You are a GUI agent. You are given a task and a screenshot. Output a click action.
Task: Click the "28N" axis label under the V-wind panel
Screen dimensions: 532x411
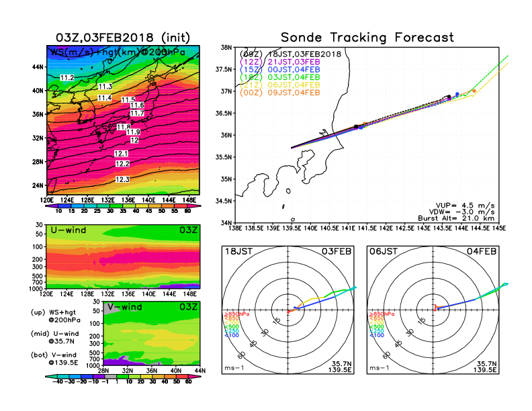click(x=103, y=371)
